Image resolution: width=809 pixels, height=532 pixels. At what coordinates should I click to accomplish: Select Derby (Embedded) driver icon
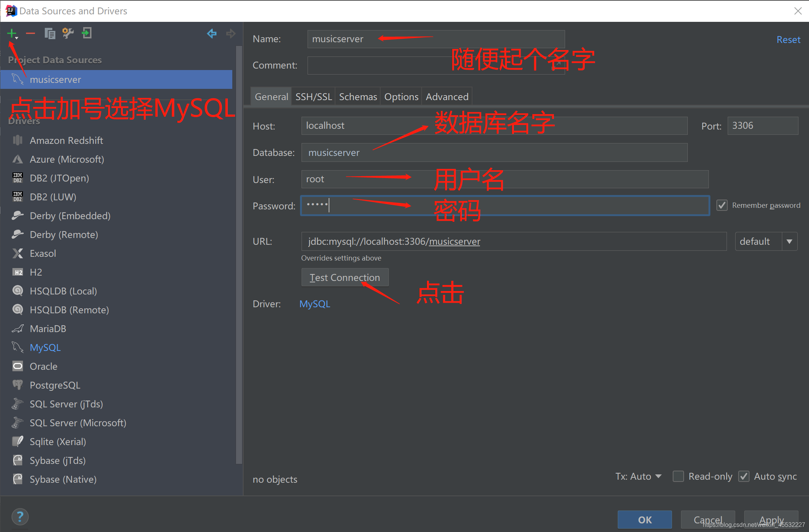click(18, 216)
